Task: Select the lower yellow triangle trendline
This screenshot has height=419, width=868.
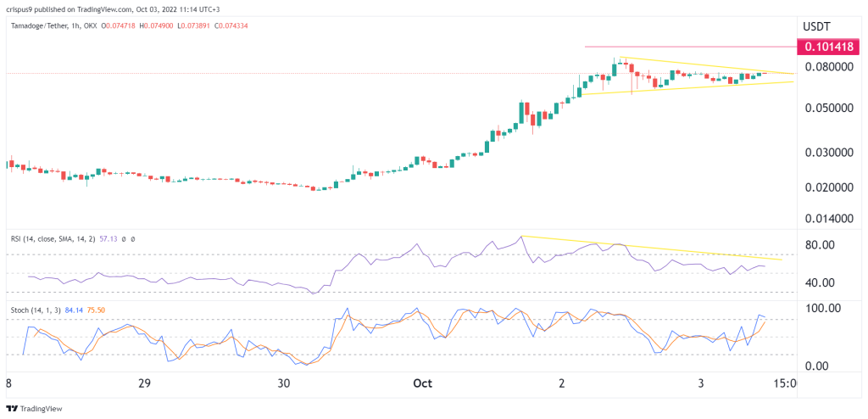Action: (x=678, y=88)
